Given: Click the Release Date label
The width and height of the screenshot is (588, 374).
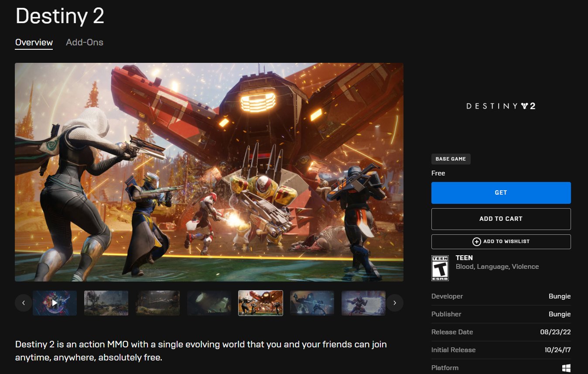Looking at the screenshot, I should click(452, 332).
